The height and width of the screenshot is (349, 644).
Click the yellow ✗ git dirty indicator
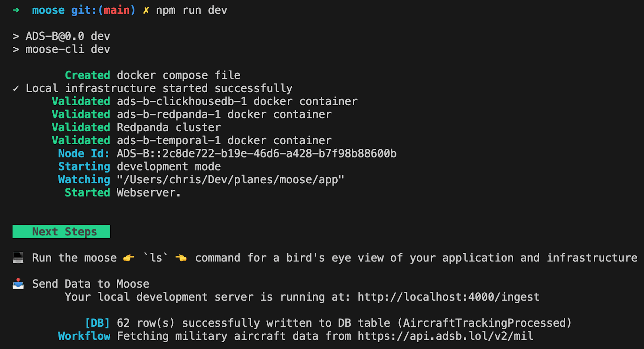coord(146,10)
